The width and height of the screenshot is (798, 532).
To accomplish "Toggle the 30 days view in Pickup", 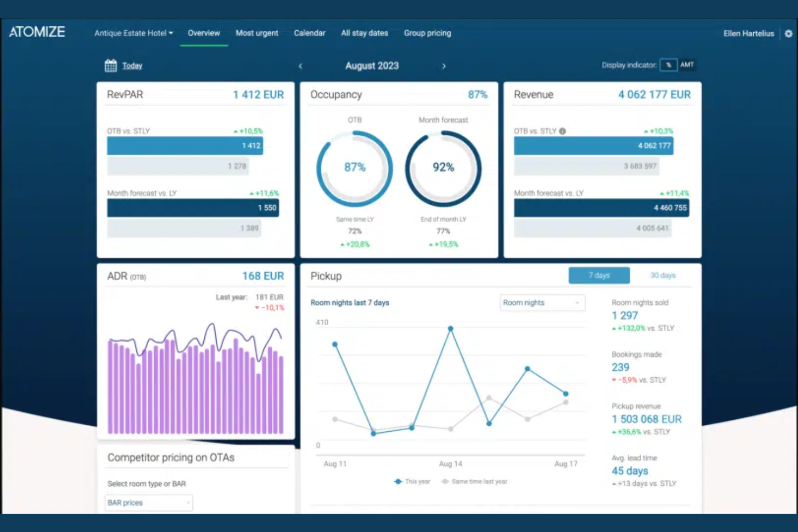I will pyautogui.click(x=662, y=275).
